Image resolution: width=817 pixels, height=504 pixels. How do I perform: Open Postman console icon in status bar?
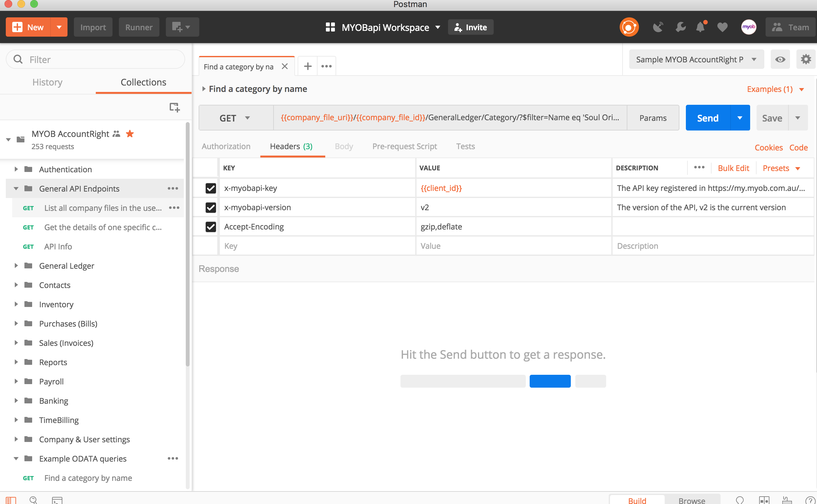pos(57,500)
